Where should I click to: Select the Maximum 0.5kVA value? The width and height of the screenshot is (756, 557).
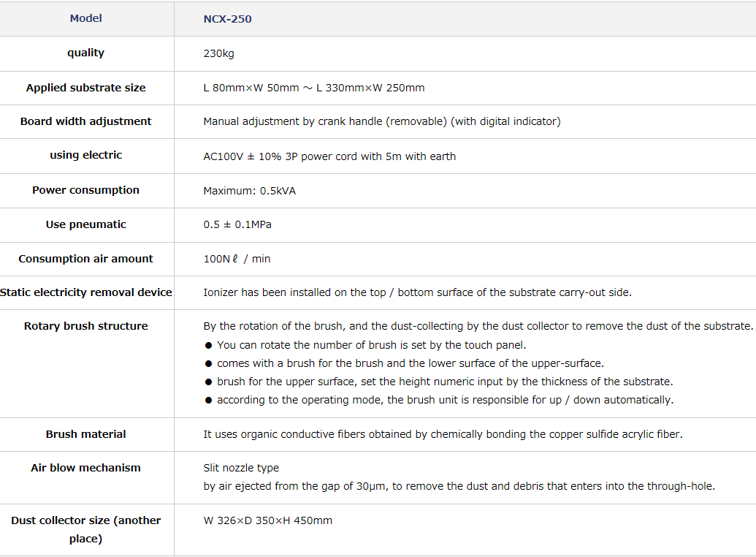coord(249,191)
